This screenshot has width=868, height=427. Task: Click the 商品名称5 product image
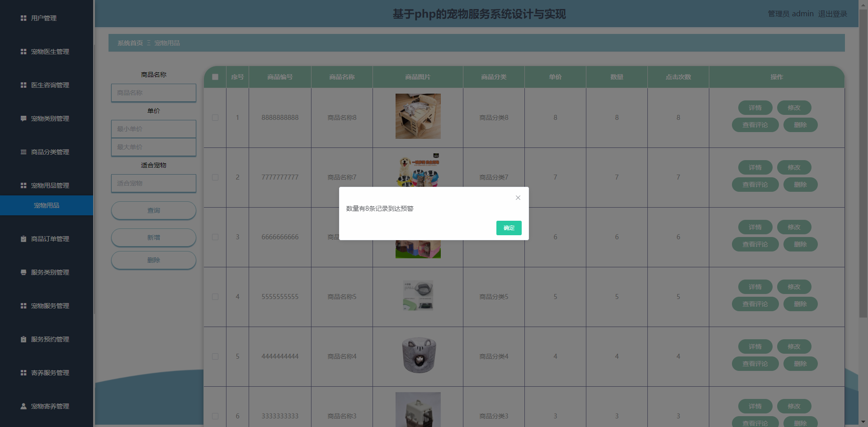[418, 295]
